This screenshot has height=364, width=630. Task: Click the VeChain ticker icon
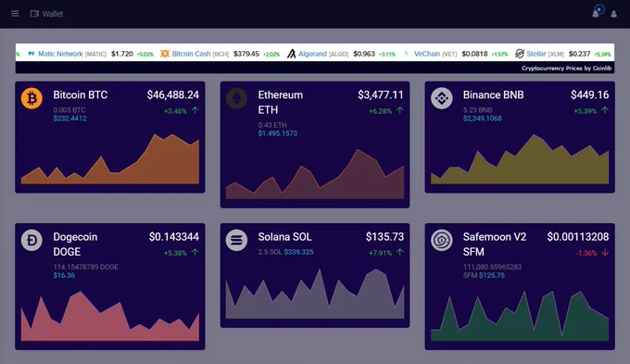pos(407,54)
